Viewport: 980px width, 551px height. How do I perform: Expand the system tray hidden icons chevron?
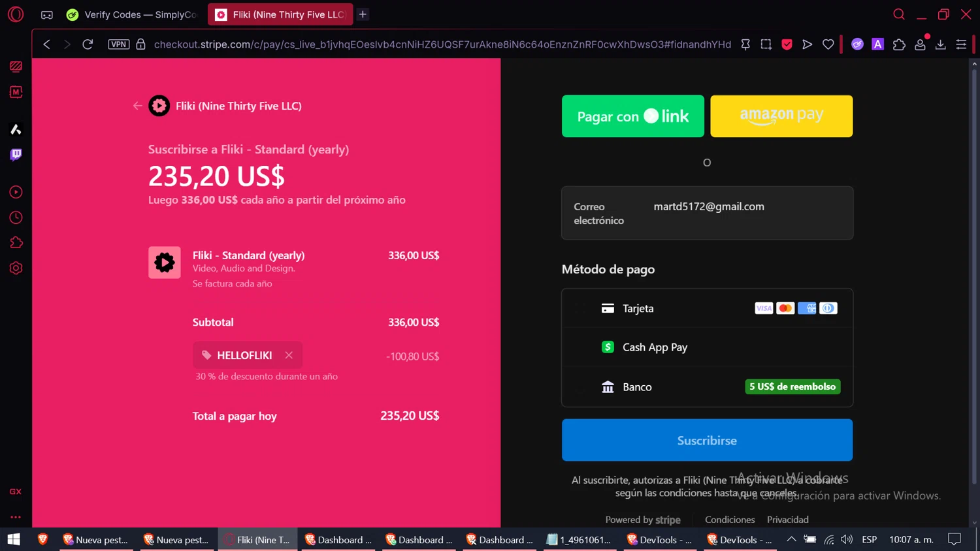[x=791, y=539]
